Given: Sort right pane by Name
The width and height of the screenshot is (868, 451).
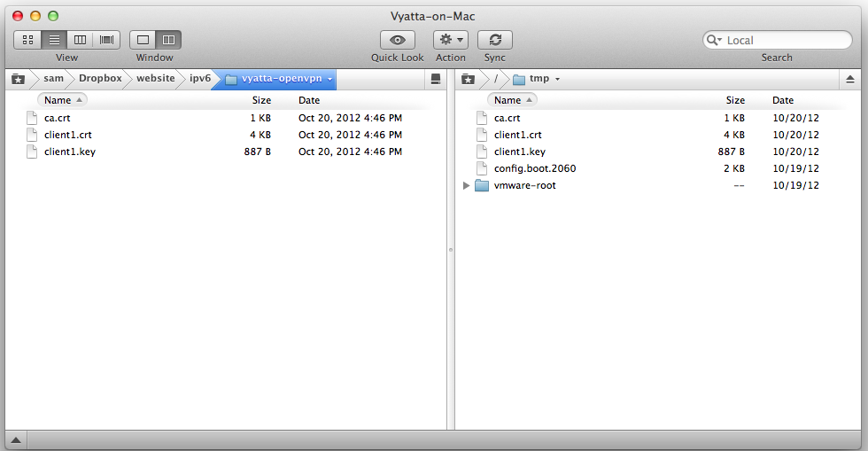Looking at the screenshot, I should (513, 100).
